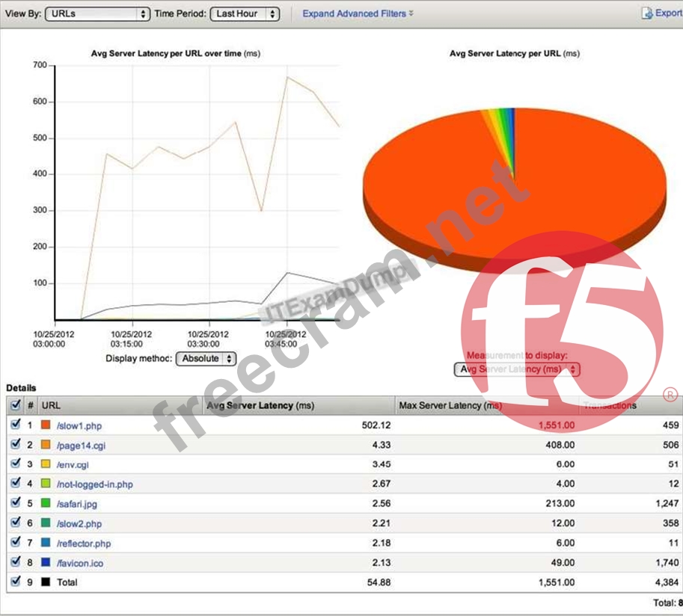
Task: Uncheck the /page14.cgi row checkbox
Action: [15, 444]
